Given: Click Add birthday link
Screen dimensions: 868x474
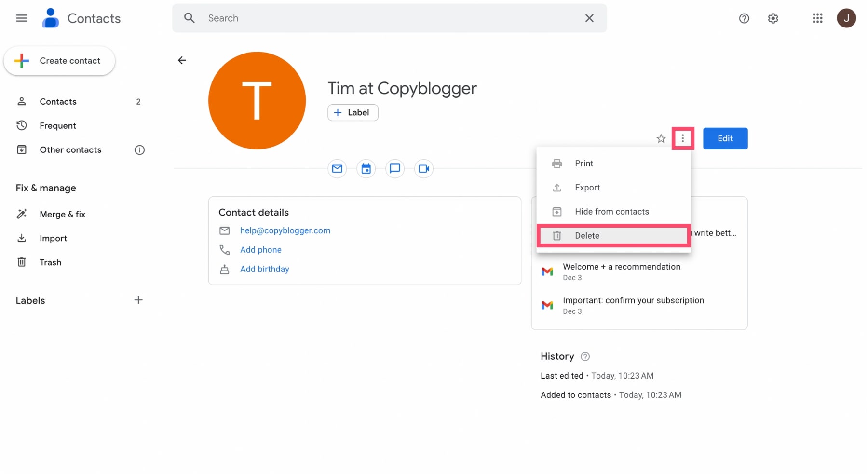Looking at the screenshot, I should [x=265, y=269].
